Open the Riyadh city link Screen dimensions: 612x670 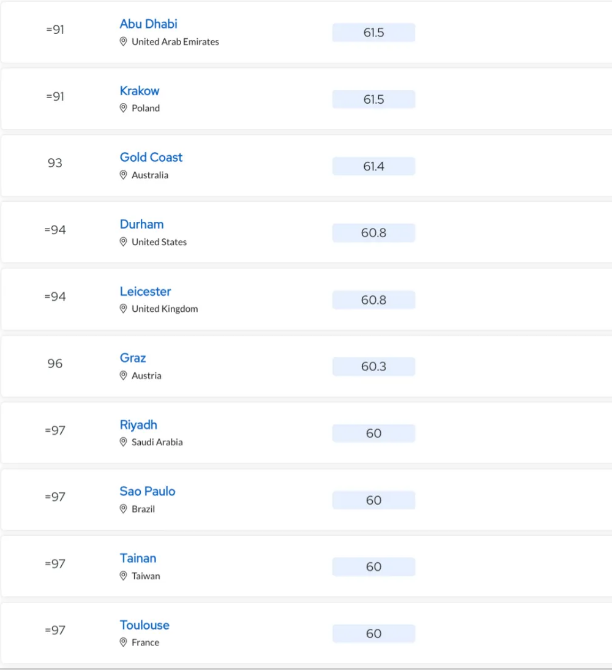(138, 425)
